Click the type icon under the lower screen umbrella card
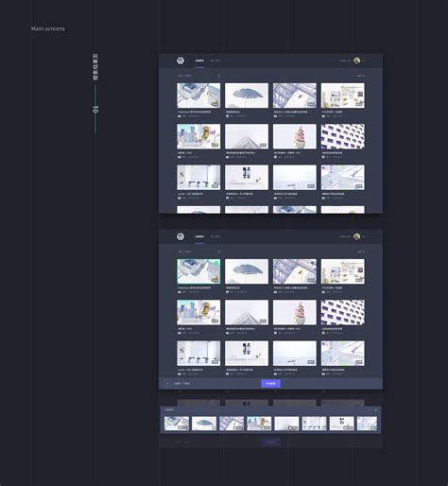 coord(227,292)
